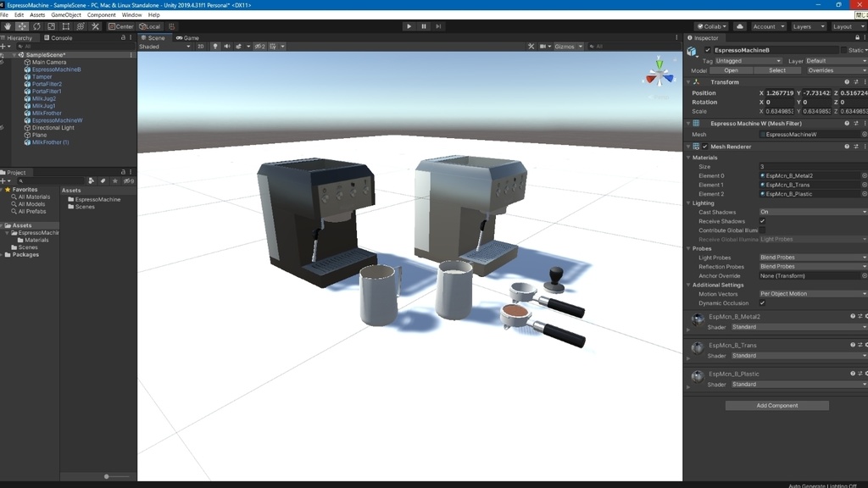This screenshot has width=868, height=488.
Task: Select the Move tool
Action: tap(22, 26)
